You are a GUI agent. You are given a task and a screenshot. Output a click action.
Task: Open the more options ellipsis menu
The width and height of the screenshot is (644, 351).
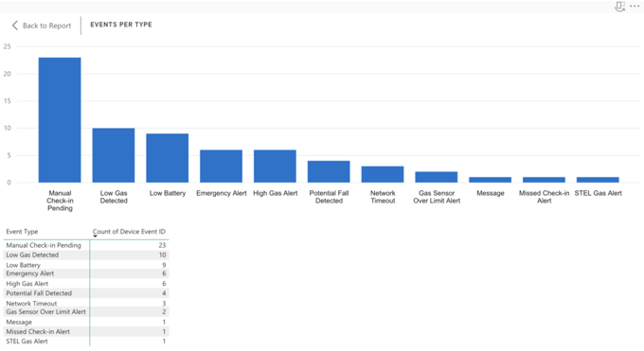[x=635, y=7]
